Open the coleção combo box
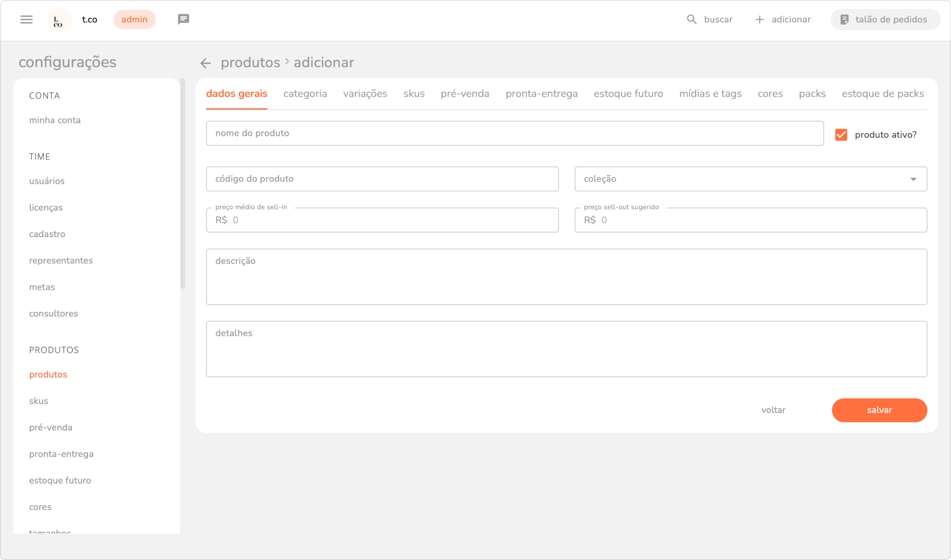951x560 pixels. point(741,179)
